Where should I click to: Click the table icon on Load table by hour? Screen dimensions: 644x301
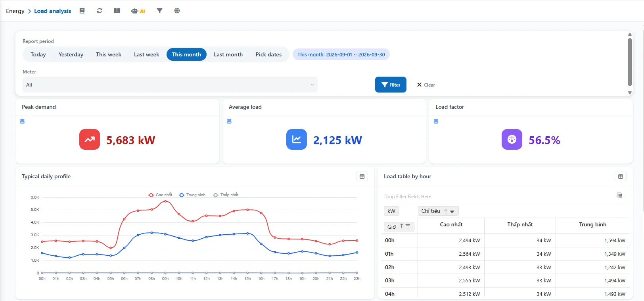point(621,176)
